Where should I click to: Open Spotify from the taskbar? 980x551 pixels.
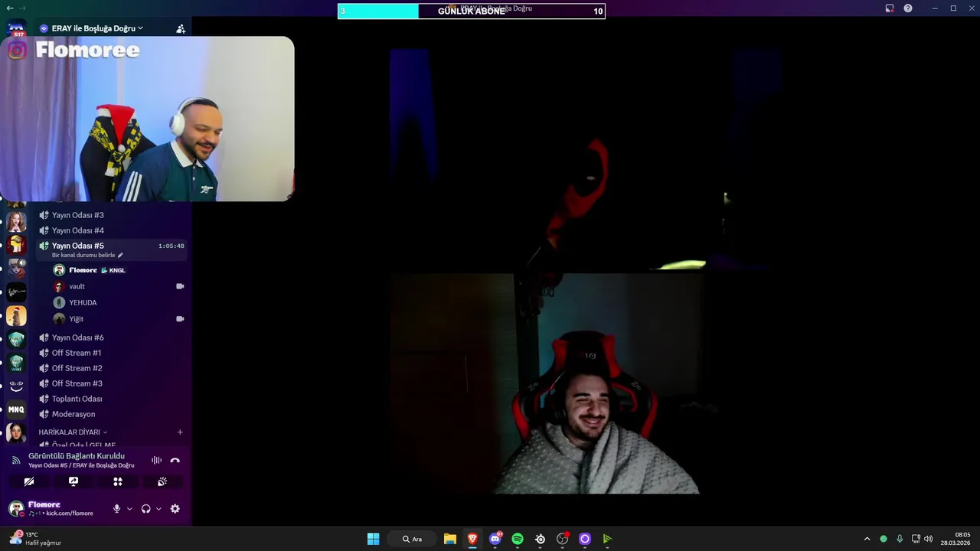coord(518,539)
